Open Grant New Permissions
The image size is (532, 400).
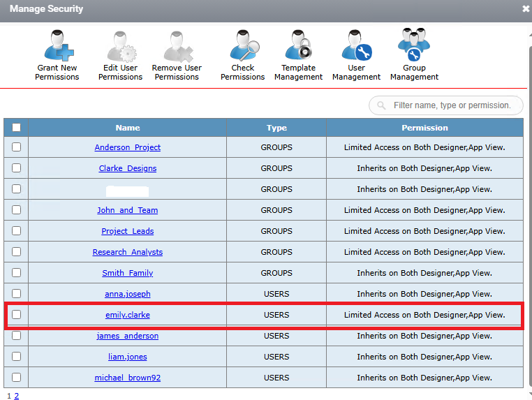point(57,55)
